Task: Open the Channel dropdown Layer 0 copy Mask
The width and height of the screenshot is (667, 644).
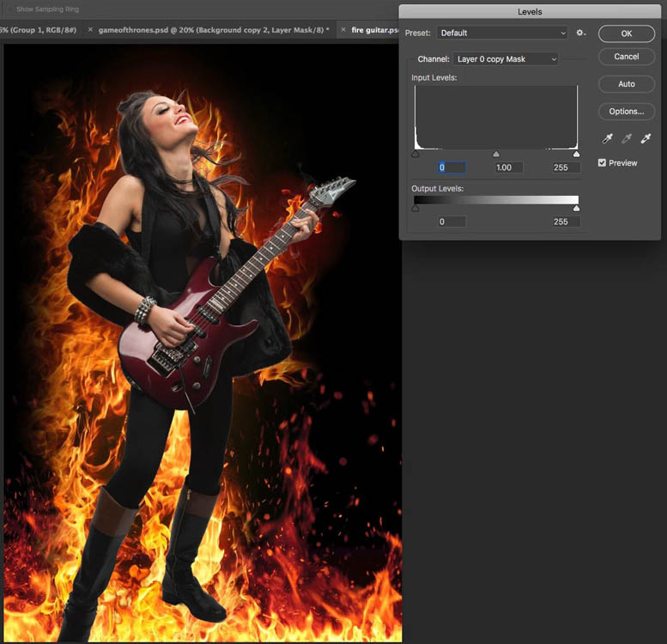Action: tap(506, 59)
